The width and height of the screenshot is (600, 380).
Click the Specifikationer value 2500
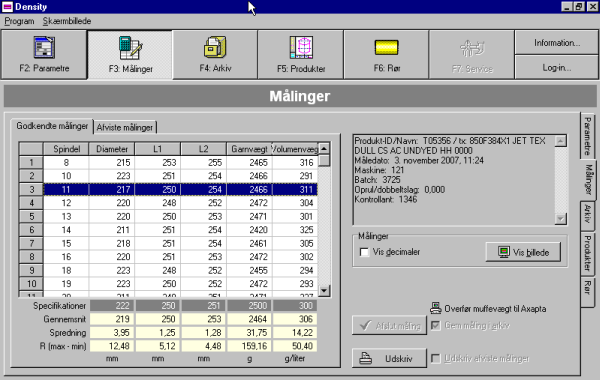pos(249,305)
